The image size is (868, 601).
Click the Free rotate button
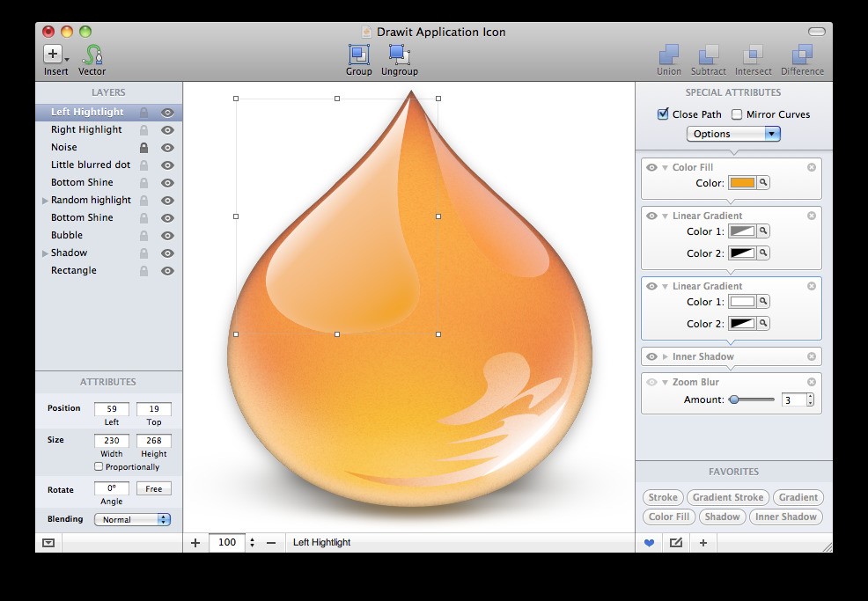[154, 489]
